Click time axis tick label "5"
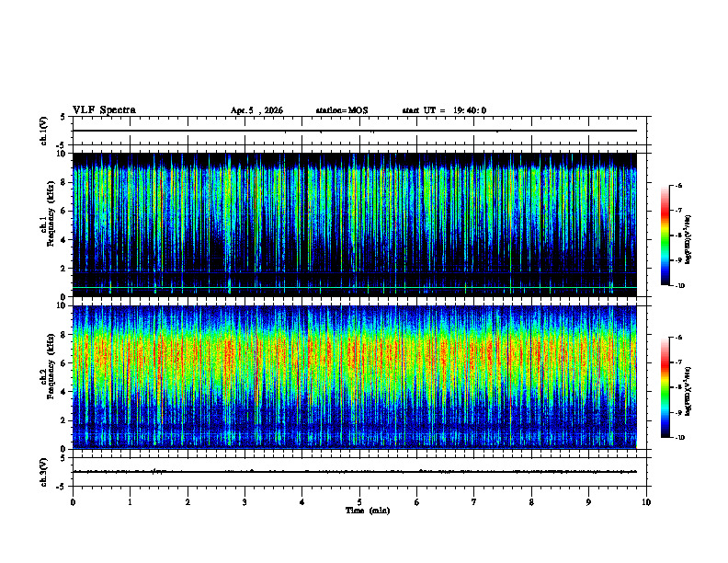Image resolution: width=728 pixels, height=563 pixels. pyautogui.click(x=359, y=502)
